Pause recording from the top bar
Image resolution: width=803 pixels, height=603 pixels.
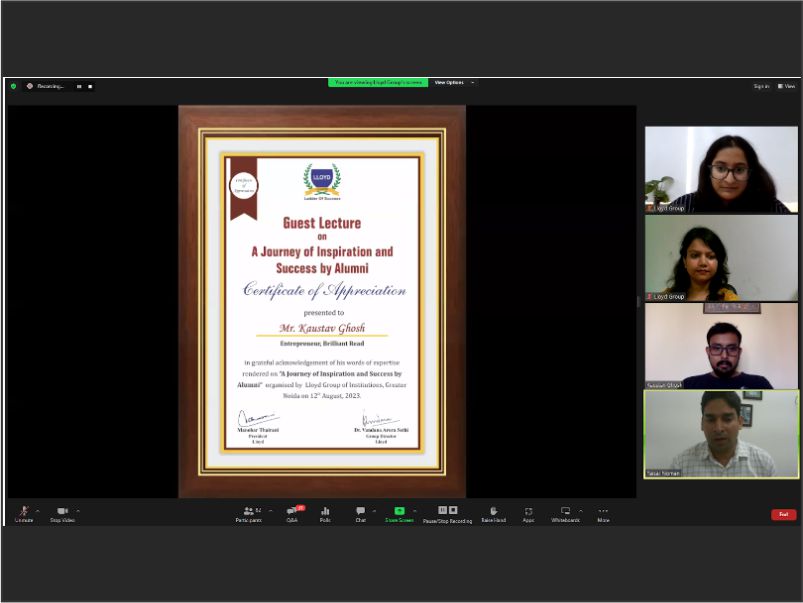click(x=79, y=87)
